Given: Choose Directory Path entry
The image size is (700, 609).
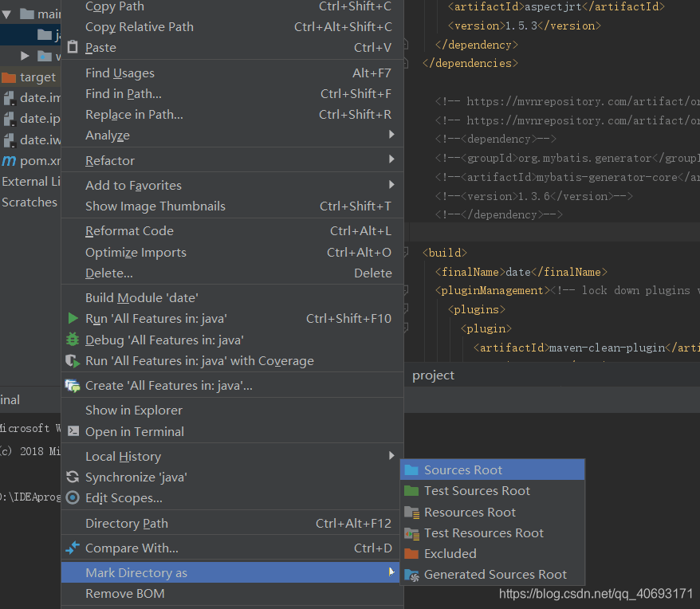Looking at the screenshot, I should (232, 523).
